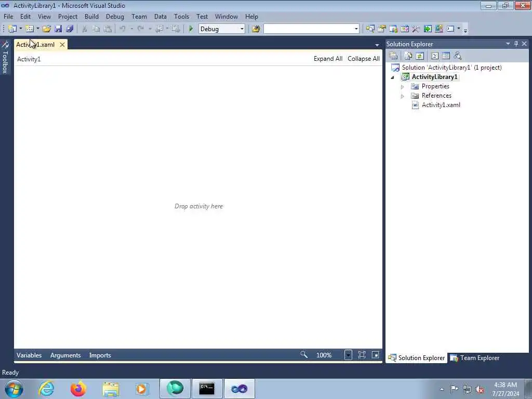Expand the Properties node in Solution Explorer
The image size is (532, 399).
coord(403,87)
